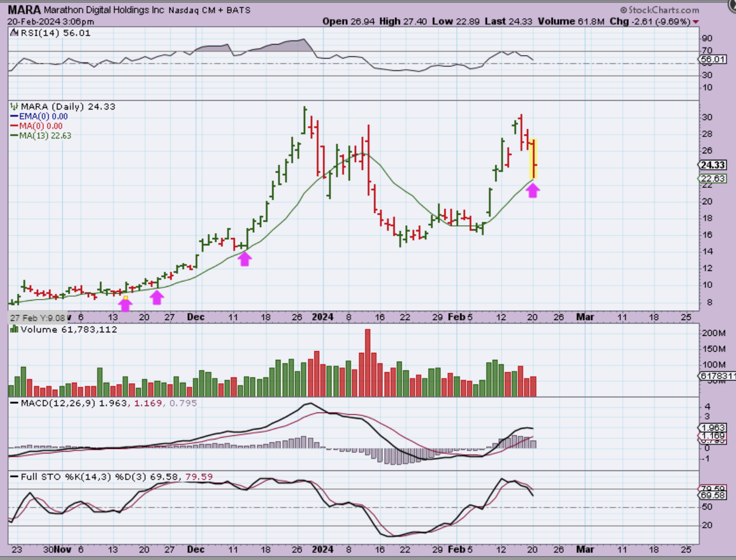This screenshot has width=736, height=560.
Task: Click the 'MA(0) 0.00' legend entry
Action: point(41,126)
